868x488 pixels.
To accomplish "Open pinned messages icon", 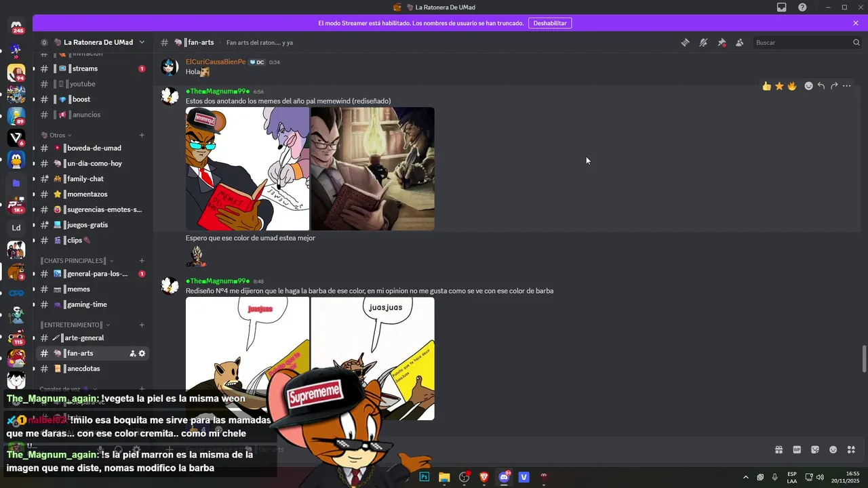I will click(x=722, y=42).
